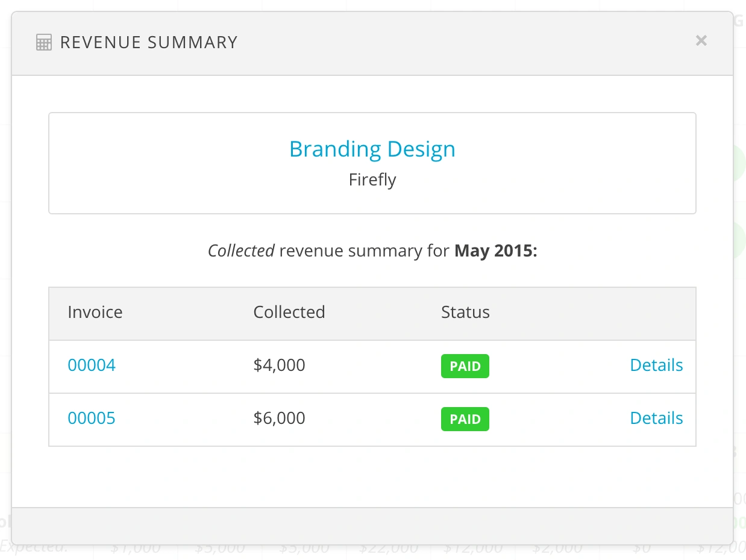Image resolution: width=746 pixels, height=560 pixels.
Task: Sort by the Collected column header
Action: [x=289, y=312]
